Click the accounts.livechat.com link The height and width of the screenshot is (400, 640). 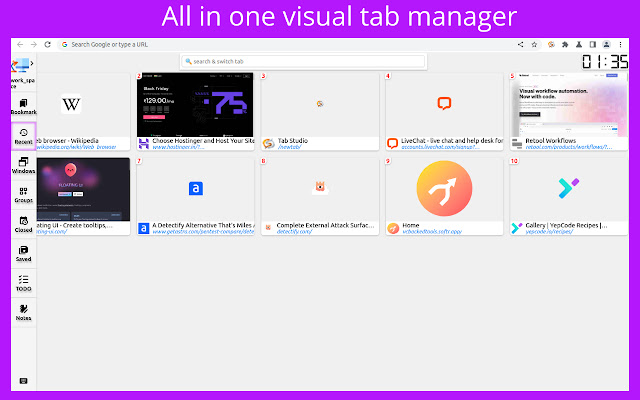[x=440, y=147]
